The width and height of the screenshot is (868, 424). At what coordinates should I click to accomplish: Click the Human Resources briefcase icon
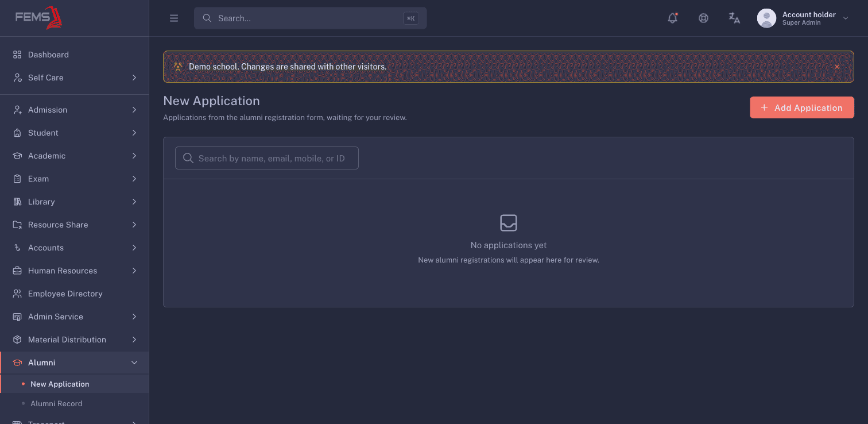17,271
